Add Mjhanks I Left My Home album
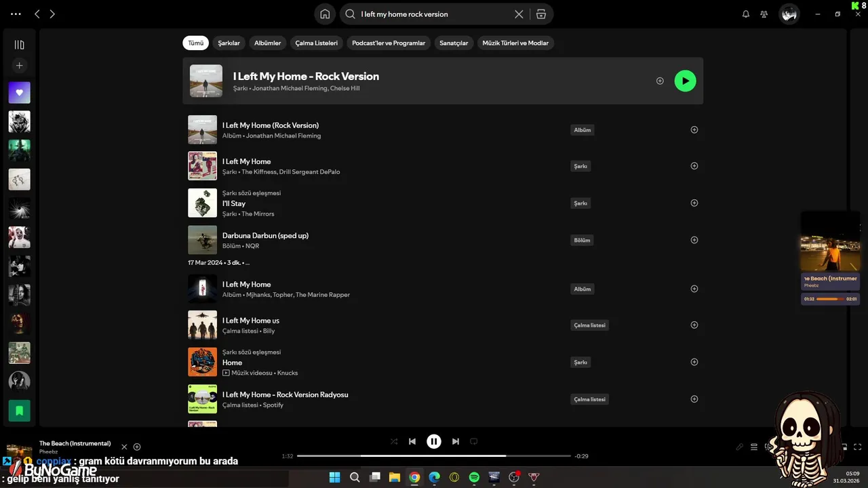The height and width of the screenshot is (488, 868). point(694,289)
